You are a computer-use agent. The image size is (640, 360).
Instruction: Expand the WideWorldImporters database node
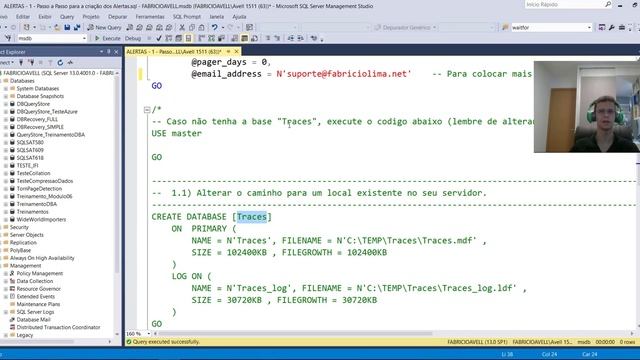(6, 220)
